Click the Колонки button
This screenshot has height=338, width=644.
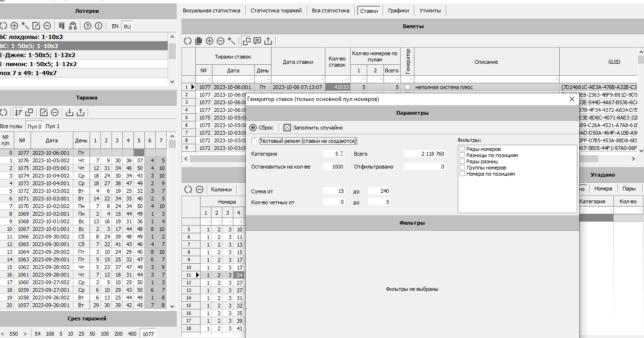point(221,189)
